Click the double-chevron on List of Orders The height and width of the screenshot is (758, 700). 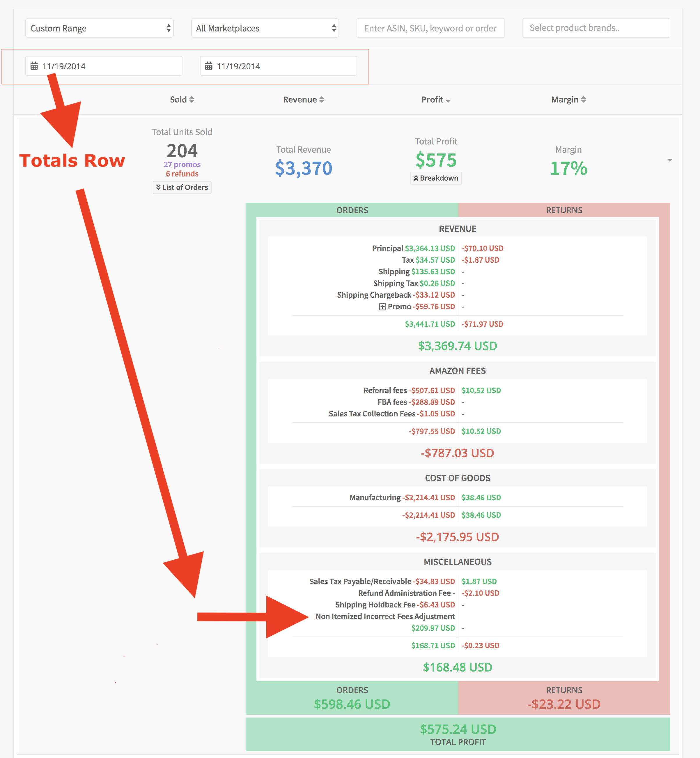tap(158, 187)
